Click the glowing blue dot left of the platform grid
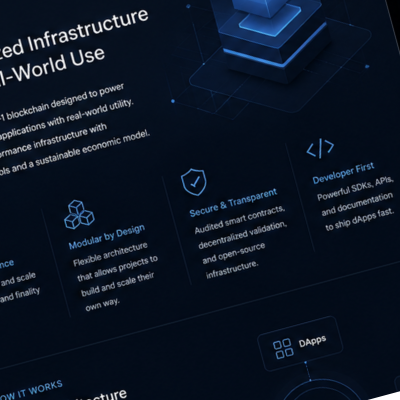400x400 pixels. tap(173, 101)
